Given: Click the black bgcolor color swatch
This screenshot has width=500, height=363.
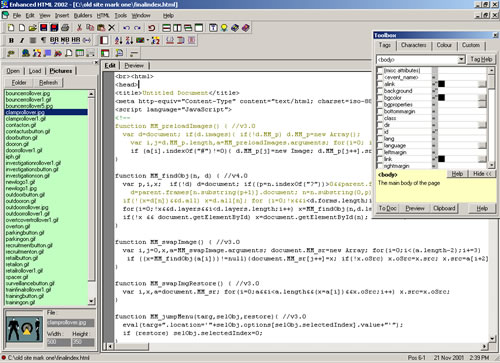Looking at the screenshot, I should (441, 98).
